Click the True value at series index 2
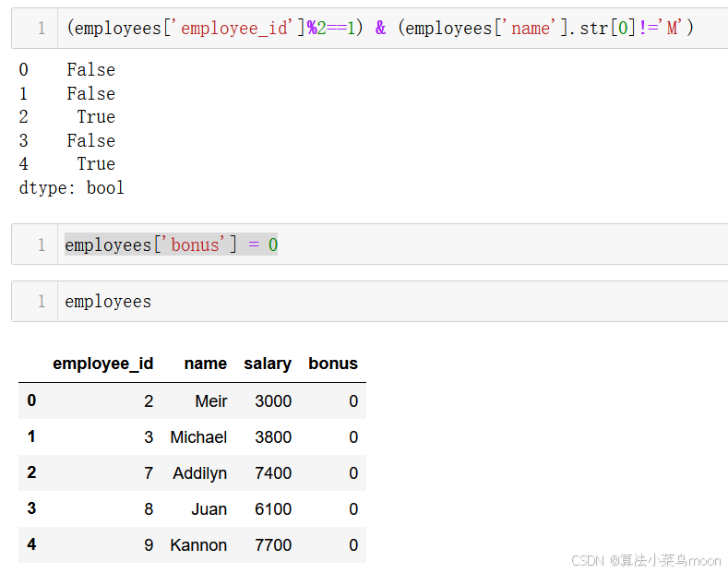The width and height of the screenshot is (728, 573). tap(96, 116)
